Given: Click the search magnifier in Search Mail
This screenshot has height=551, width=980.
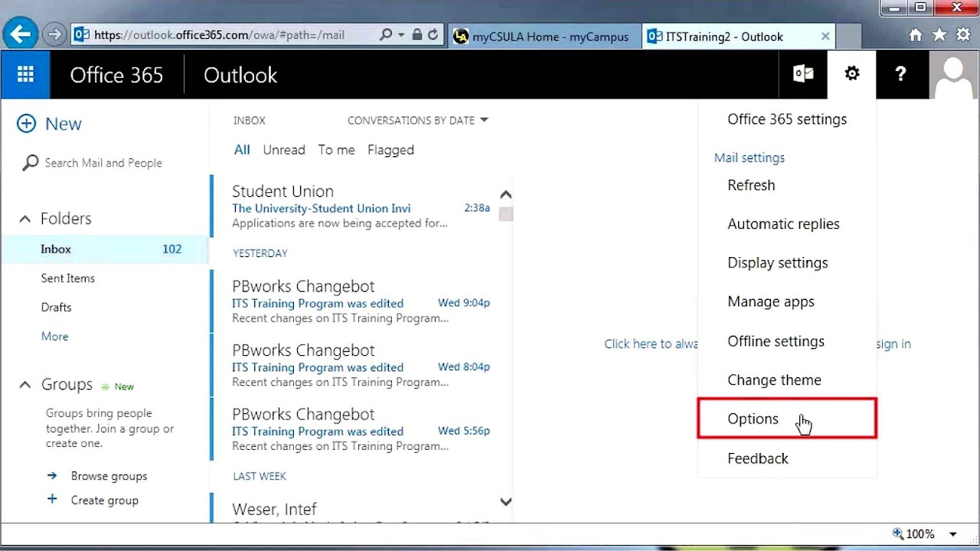Looking at the screenshot, I should click(x=31, y=163).
